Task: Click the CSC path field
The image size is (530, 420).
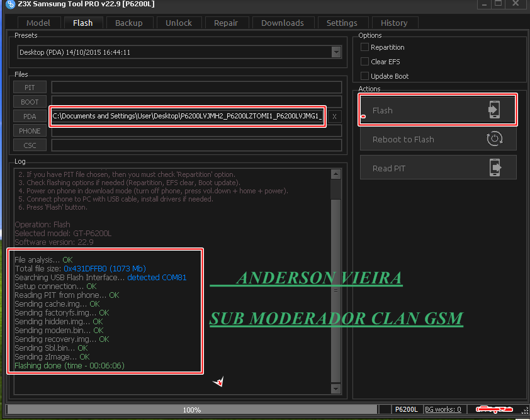Action: (x=196, y=145)
